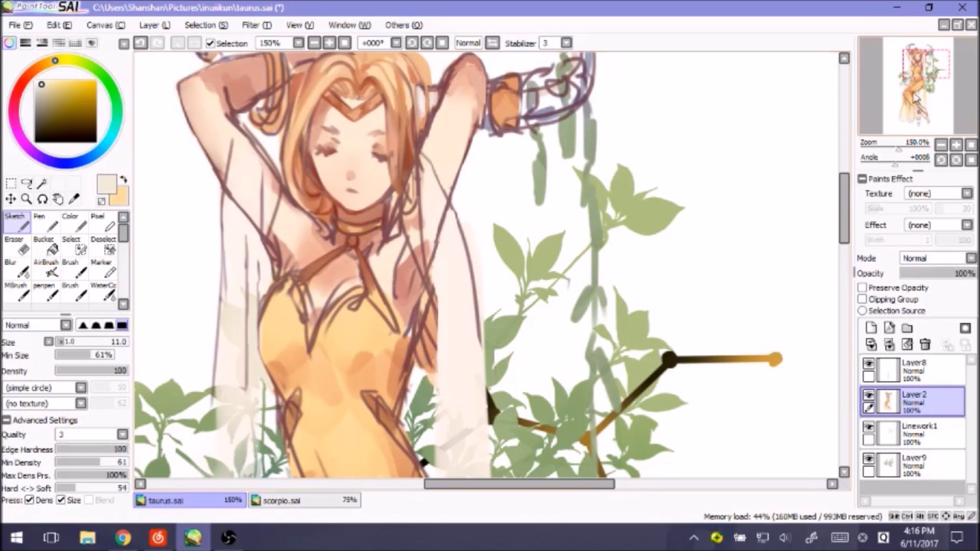The width and height of the screenshot is (980, 551).
Task: Switch to the scorpio.sai document tab
Action: [x=305, y=500]
